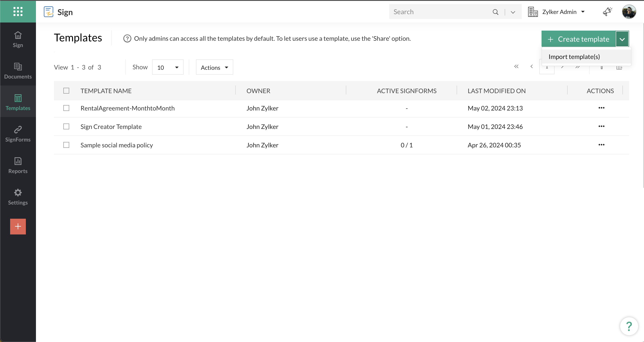The image size is (644, 342).
Task: Expand the Show 10 rows dropdown
Action: pos(167,67)
